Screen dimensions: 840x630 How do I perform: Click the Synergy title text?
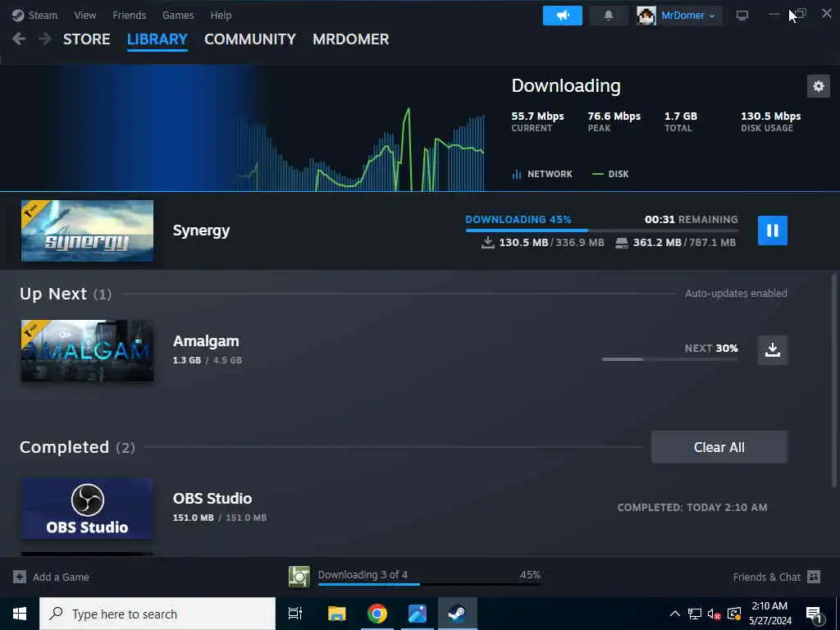click(x=201, y=231)
